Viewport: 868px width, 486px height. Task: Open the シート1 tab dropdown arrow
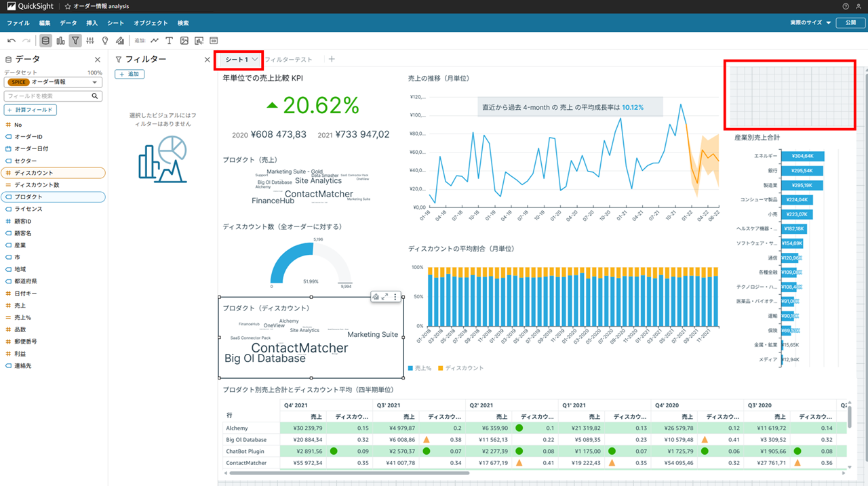(x=255, y=60)
